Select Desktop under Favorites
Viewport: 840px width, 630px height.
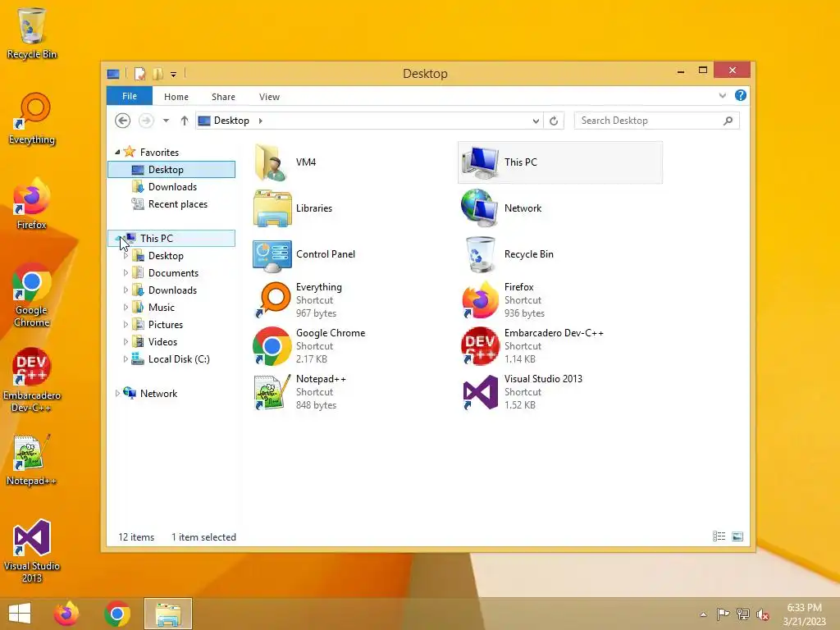[x=171, y=169]
